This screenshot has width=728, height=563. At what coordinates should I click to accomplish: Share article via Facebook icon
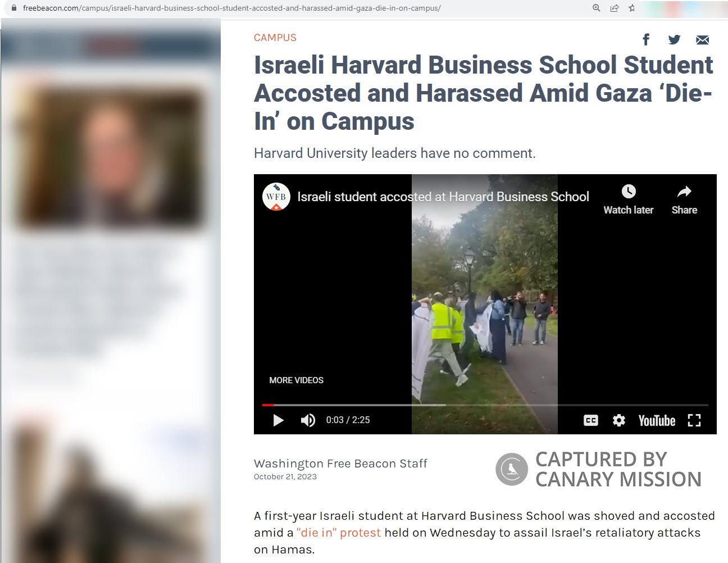click(646, 39)
